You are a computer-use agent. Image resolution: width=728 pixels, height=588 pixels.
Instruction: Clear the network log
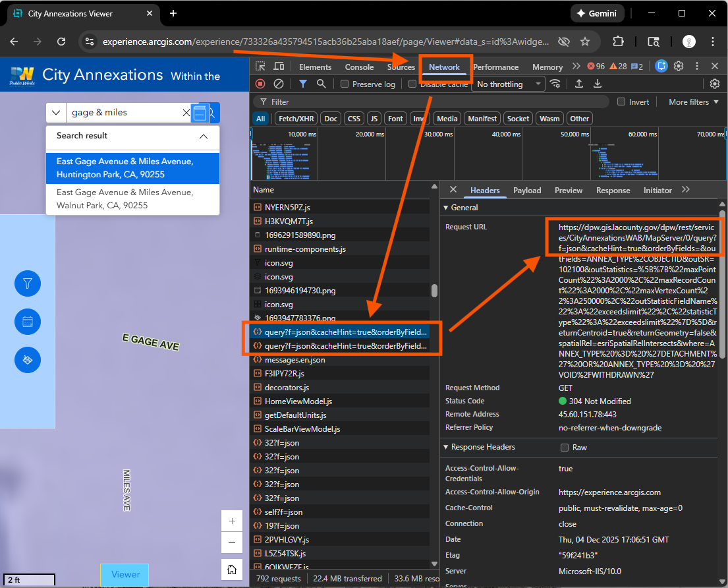279,84
